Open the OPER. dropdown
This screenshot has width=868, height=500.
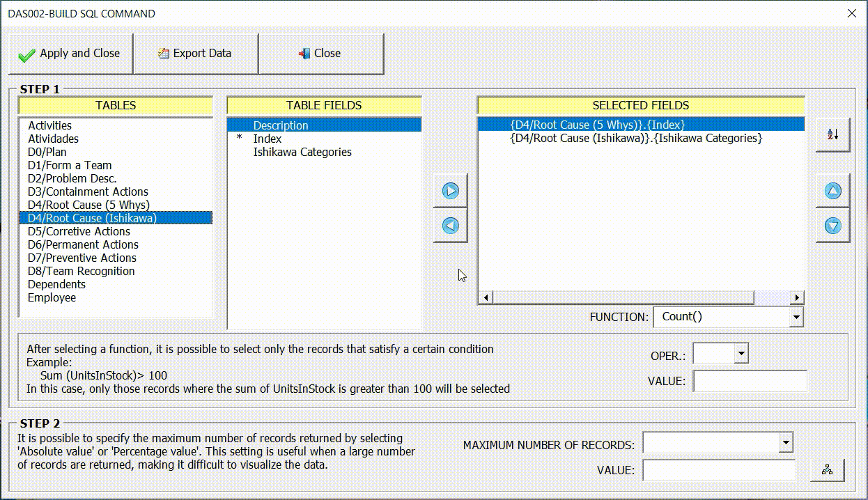click(741, 353)
